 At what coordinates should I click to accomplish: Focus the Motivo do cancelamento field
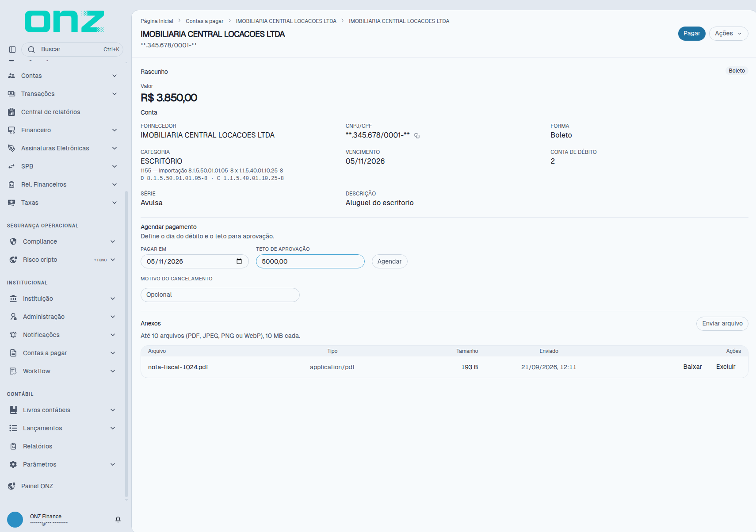coord(220,295)
